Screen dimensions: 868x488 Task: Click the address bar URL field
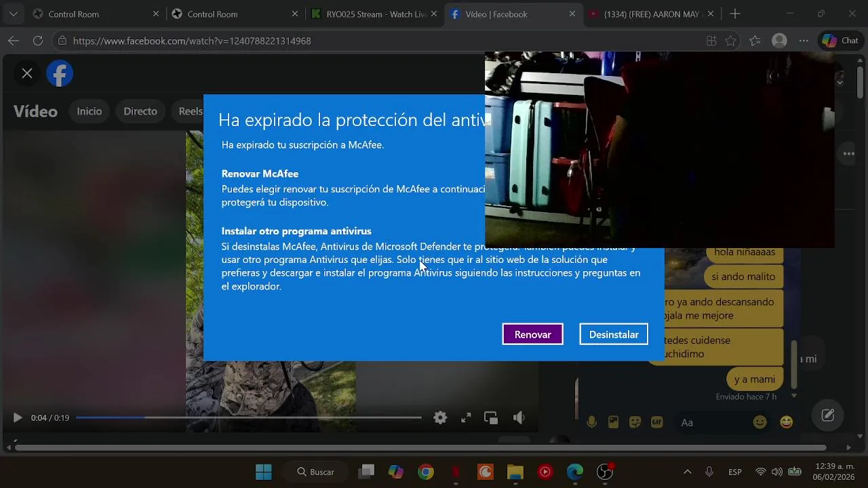point(380,41)
